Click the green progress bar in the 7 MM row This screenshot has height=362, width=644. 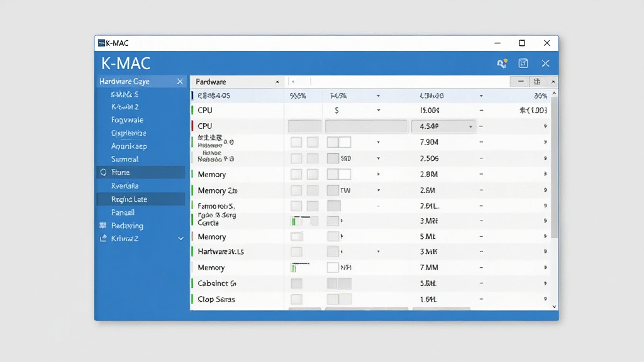[x=294, y=268]
